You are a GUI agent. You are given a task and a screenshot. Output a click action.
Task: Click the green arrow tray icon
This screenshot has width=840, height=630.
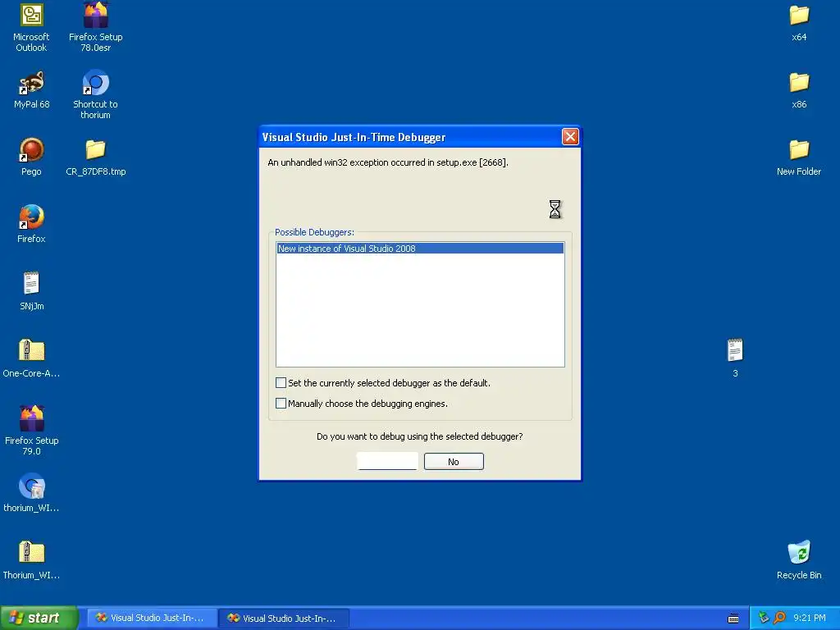[764, 619]
